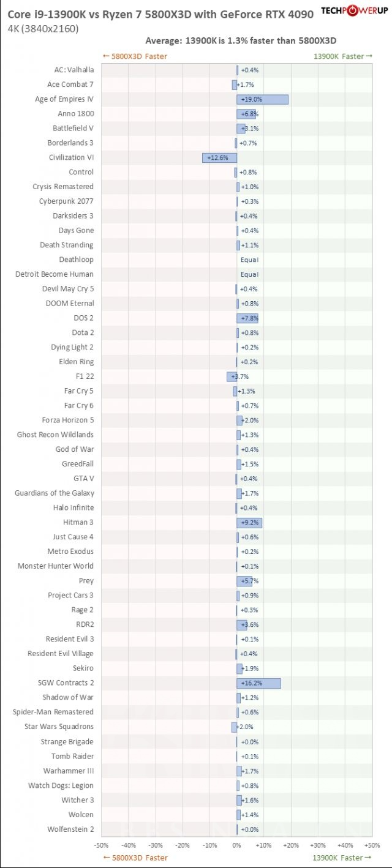Image resolution: width=392 pixels, height=868 pixels.
Task: Click the chart title mentioning GeForce RTX 4090
Action: point(160,13)
